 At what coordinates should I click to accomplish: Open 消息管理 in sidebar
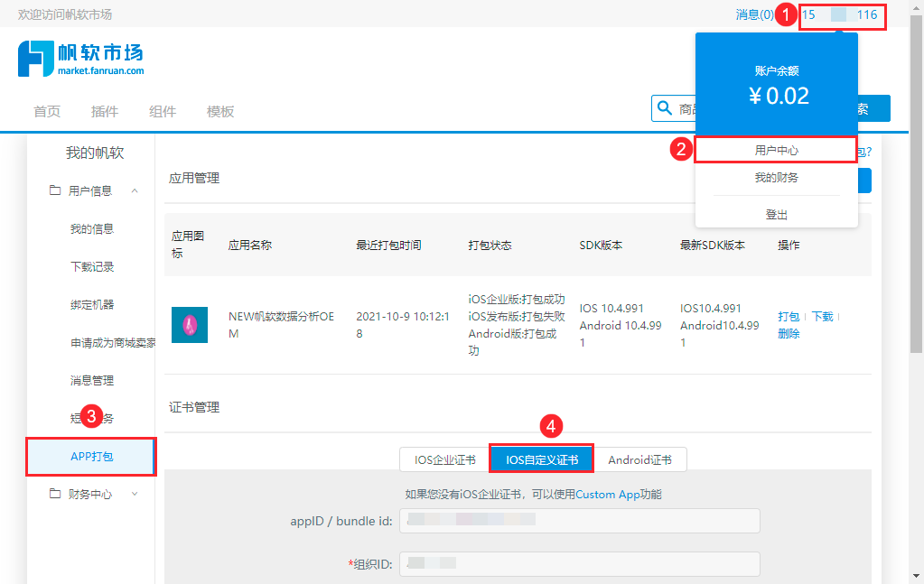point(92,380)
